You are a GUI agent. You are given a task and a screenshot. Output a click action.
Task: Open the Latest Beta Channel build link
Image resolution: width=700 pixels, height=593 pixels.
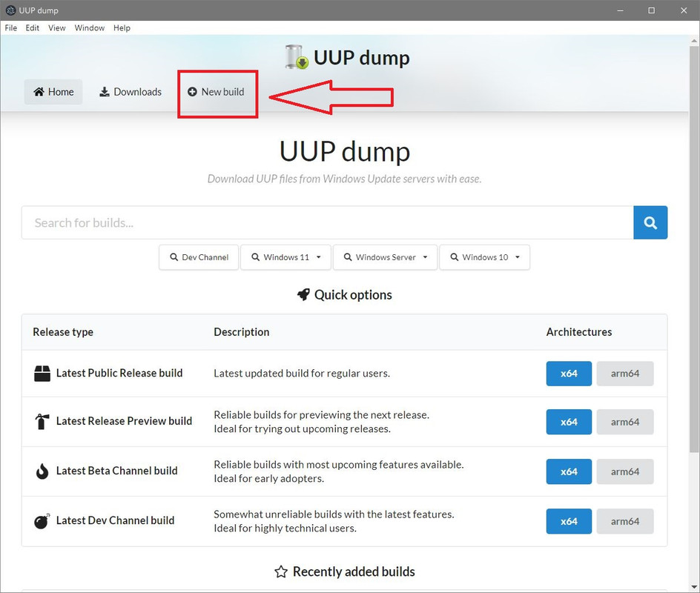(117, 471)
